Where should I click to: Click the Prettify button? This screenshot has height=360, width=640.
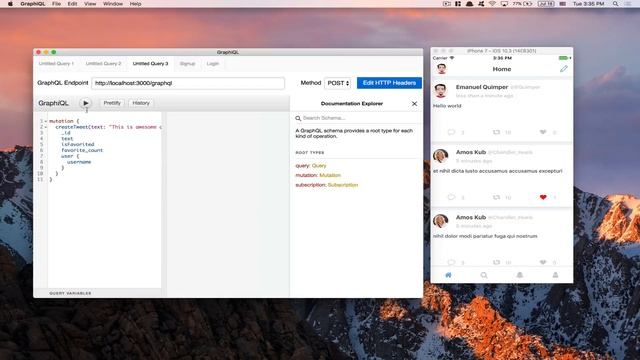[112, 103]
